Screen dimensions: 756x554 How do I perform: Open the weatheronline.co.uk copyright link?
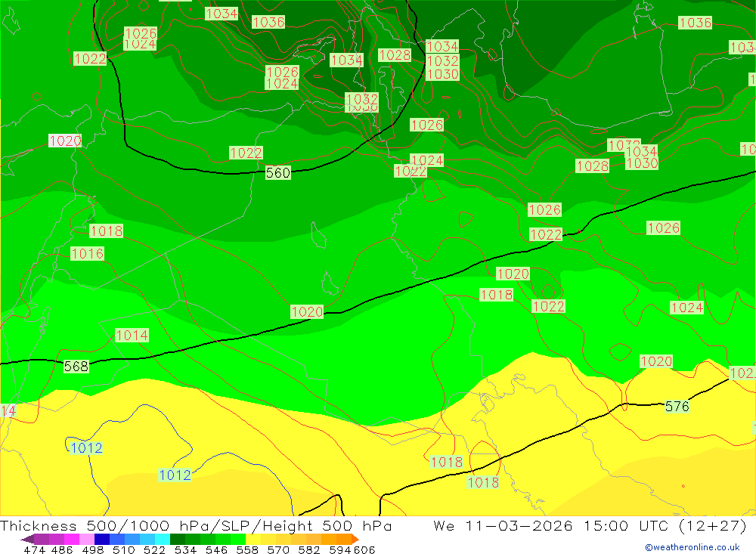[x=692, y=547]
